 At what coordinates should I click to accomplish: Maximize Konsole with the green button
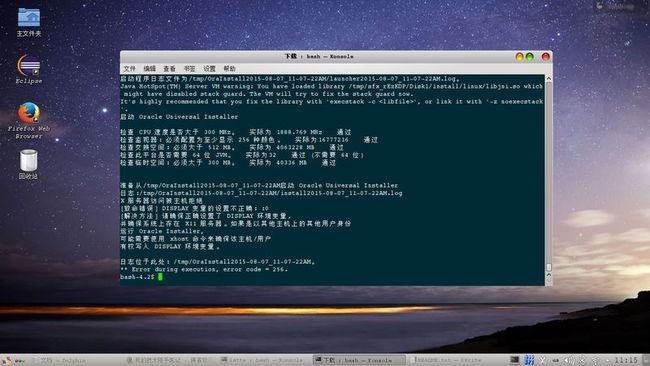530,56
